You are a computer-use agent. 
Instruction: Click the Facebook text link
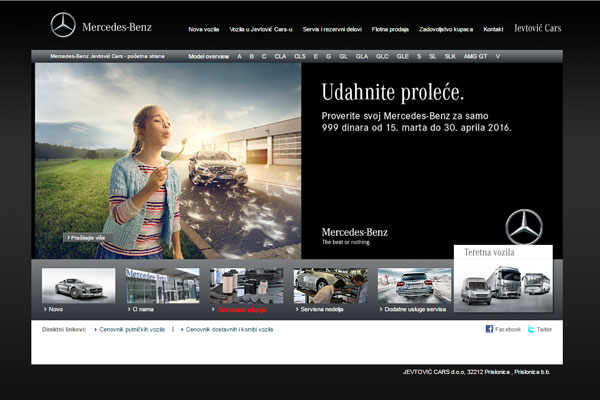point(508,330)
